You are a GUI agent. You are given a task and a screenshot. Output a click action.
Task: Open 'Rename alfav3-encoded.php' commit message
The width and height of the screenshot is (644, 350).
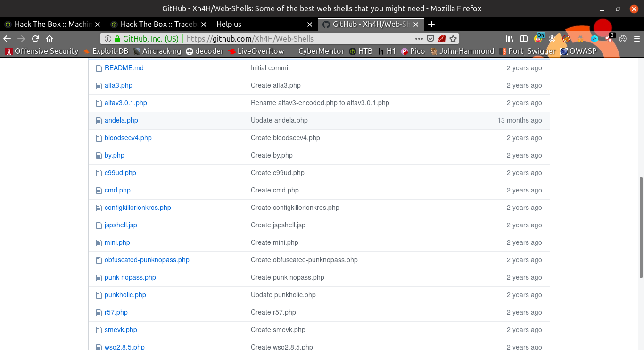coord(320,103)
